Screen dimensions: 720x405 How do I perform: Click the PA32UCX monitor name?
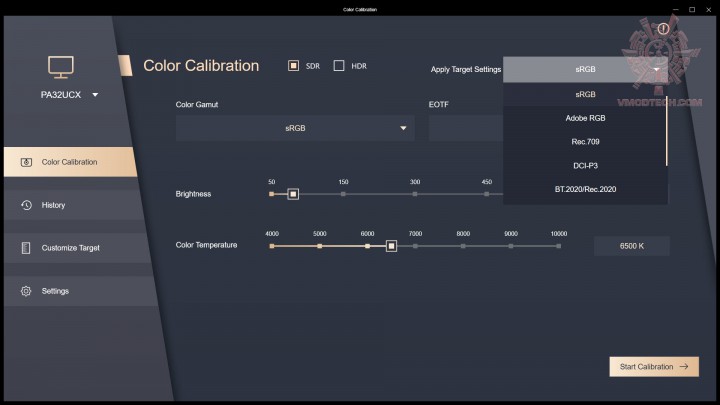tap(61, 95)
